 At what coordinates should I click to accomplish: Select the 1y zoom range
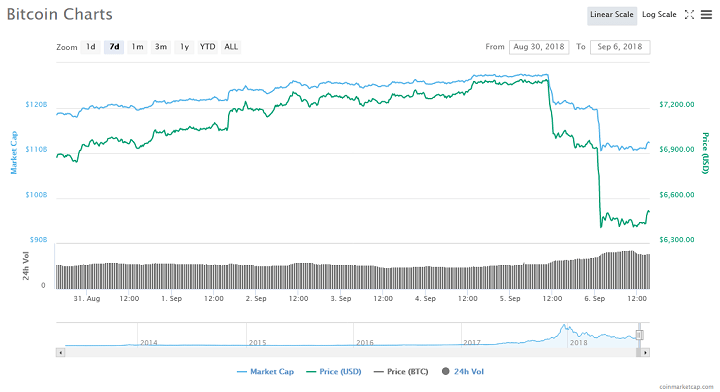[184, 47]
